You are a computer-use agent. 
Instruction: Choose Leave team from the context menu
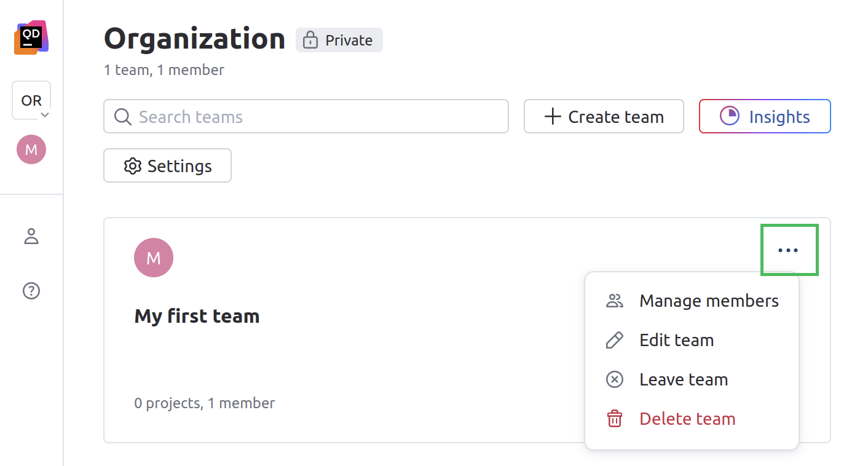tap(683, 379)
